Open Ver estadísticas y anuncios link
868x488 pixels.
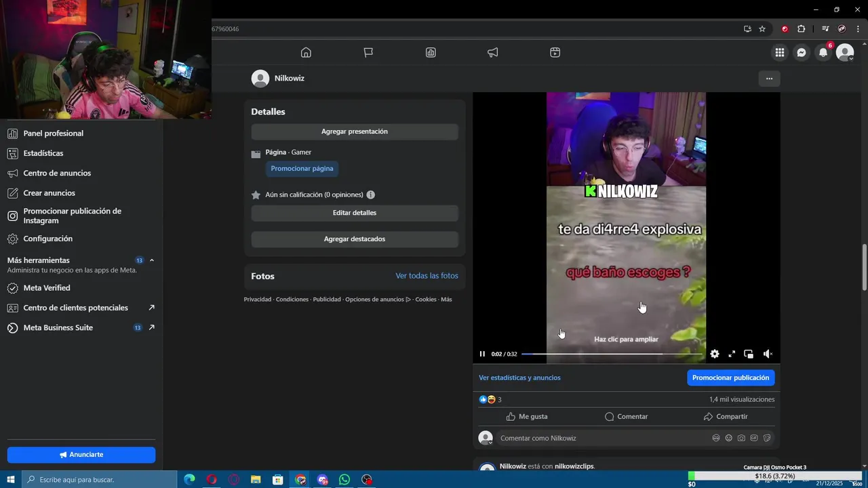pos(519,378)
